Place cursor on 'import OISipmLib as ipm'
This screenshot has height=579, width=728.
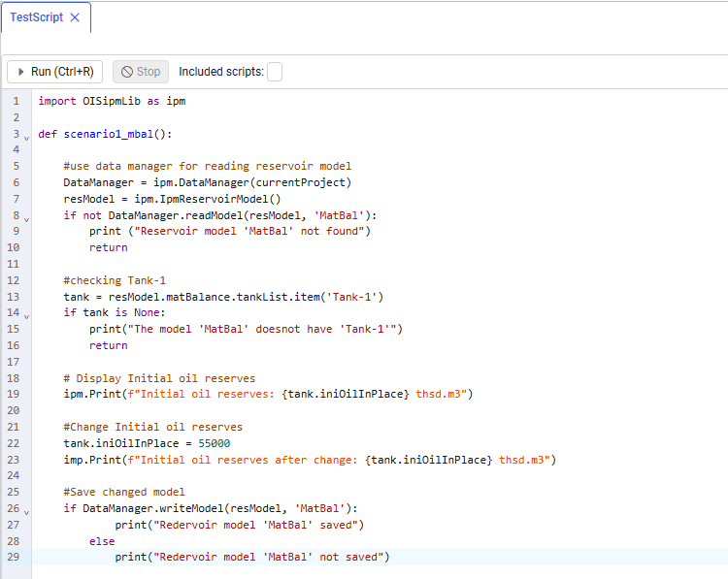coord(112,101)
